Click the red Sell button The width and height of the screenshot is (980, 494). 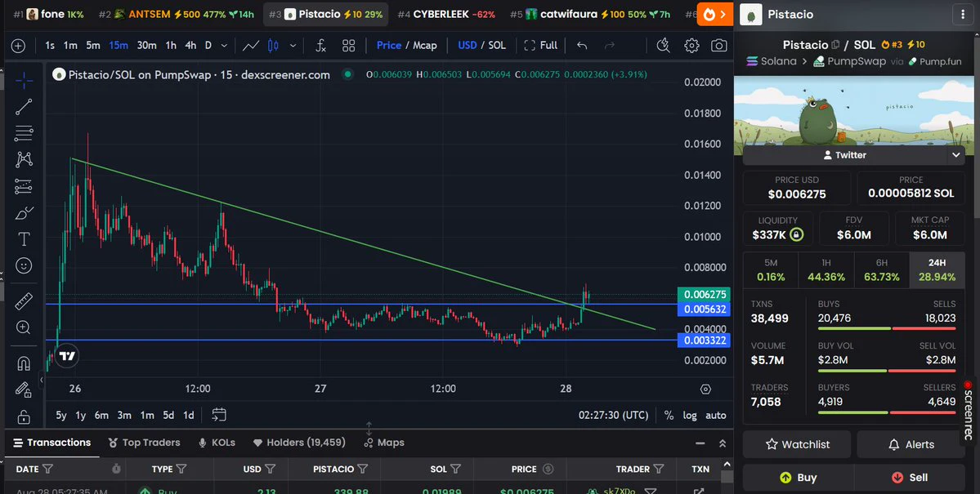click(911, 478)
